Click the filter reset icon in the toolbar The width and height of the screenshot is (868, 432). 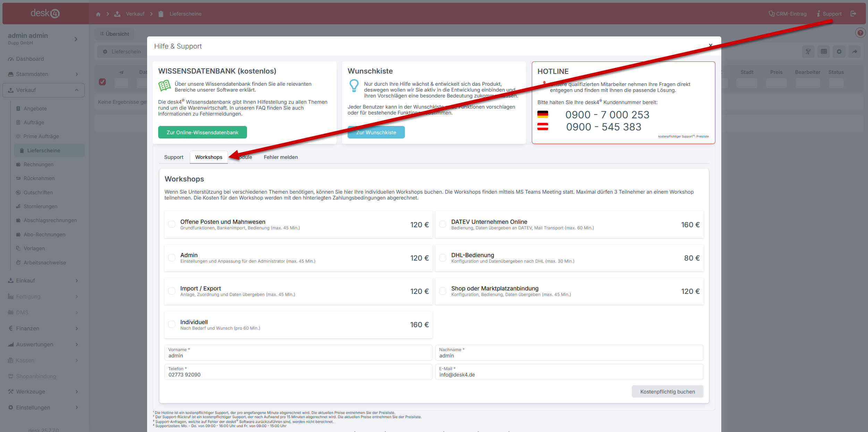tap(808, 52)
